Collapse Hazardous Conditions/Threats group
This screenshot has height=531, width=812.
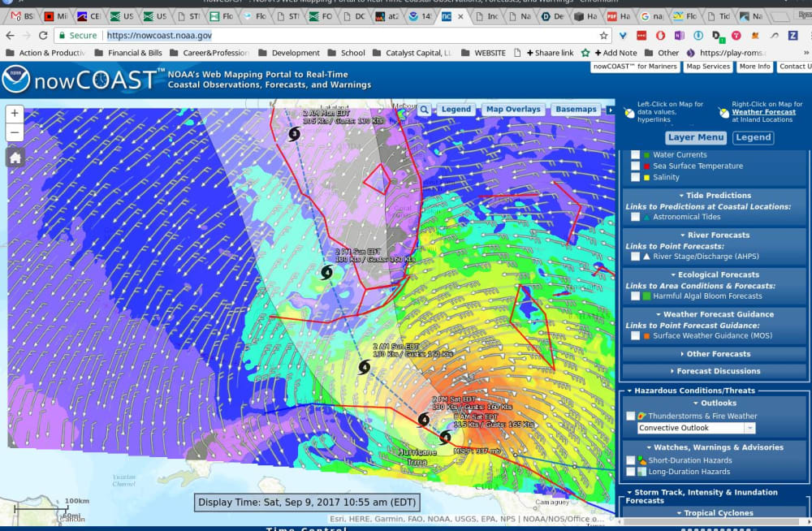click(x=691, y=391)
